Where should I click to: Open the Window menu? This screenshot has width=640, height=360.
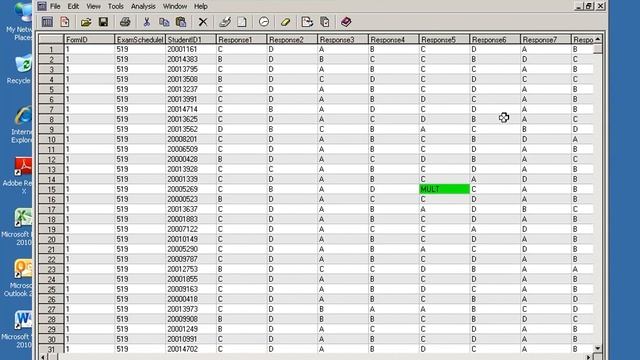tap(175, 7)
